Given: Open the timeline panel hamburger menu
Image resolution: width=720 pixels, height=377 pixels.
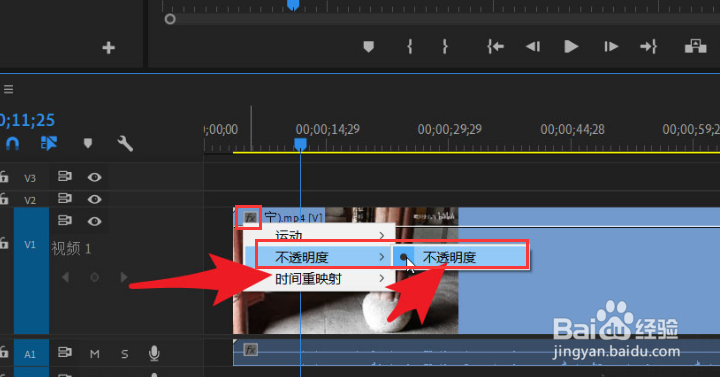Looking at the screenshot, I should pyautogui.click(x=8, y=89).
